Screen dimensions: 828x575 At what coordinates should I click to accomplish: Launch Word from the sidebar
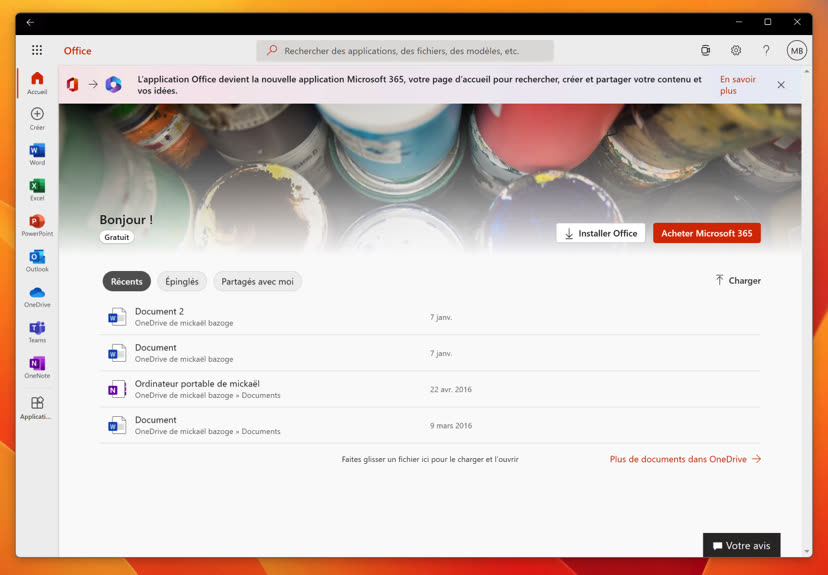37,154
